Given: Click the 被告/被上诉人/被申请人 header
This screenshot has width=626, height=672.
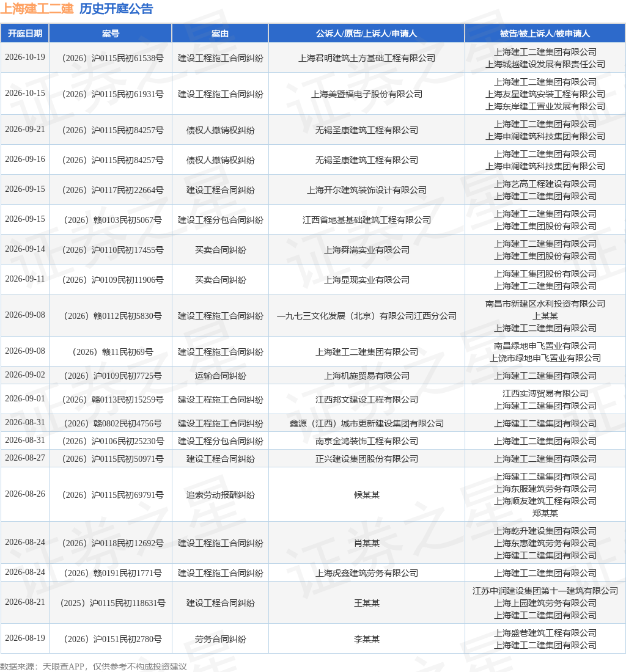Looking at the screenshot, I should coord(545,34).
